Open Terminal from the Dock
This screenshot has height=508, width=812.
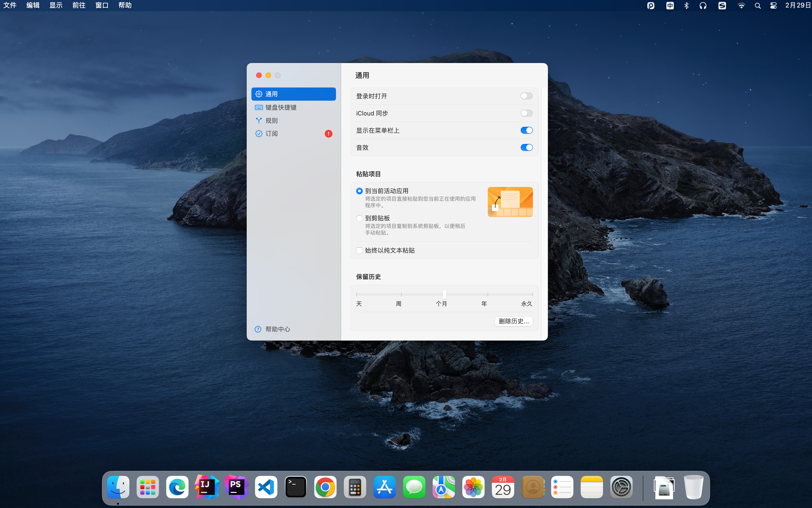click(x=296, y=487)
